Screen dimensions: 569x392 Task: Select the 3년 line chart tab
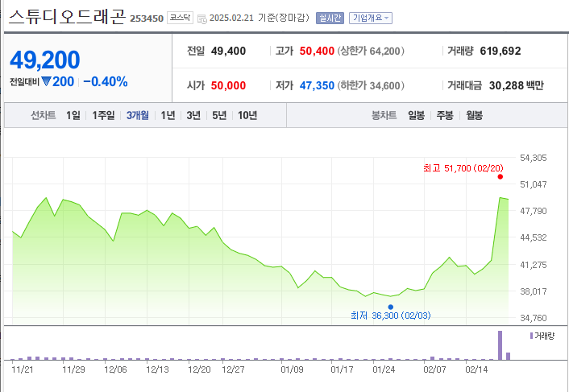(193, 116)
